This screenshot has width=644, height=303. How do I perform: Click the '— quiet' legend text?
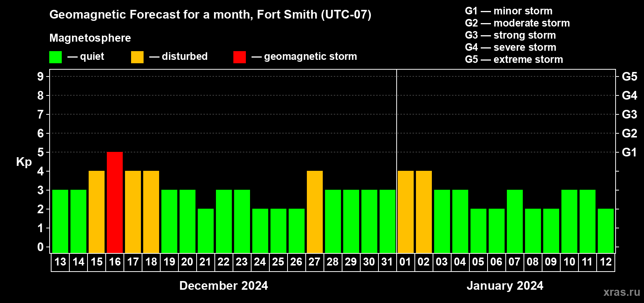86,56
